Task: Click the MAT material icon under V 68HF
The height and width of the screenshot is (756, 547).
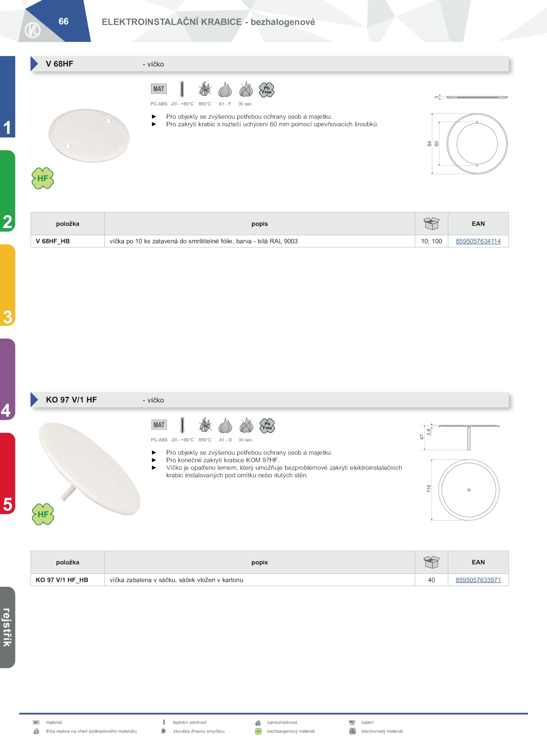Action: (x=159, y=89)
